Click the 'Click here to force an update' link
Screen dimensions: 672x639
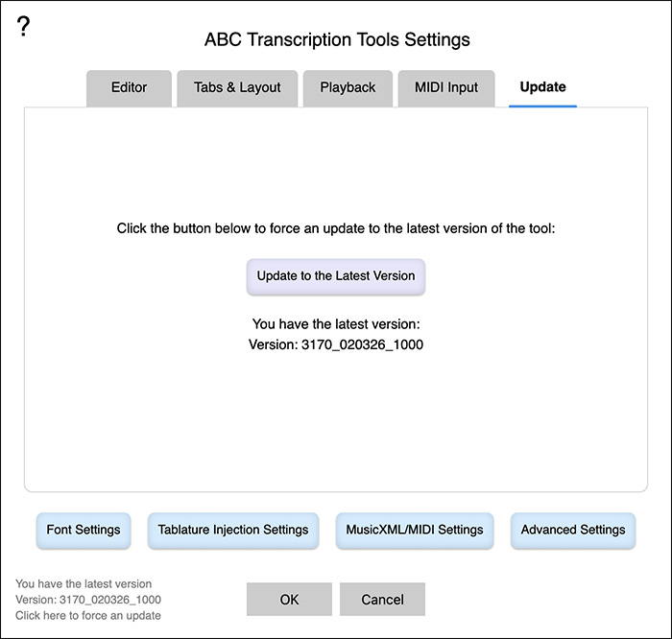(88, 615)
